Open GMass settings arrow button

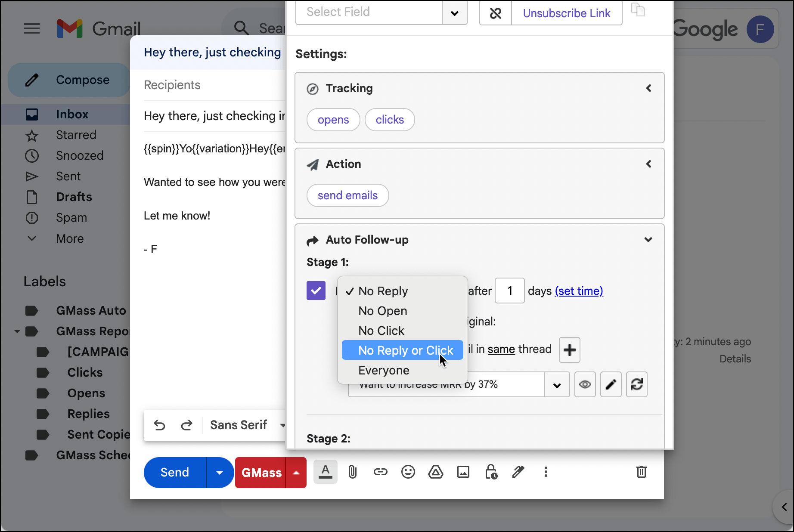[296, 473]
